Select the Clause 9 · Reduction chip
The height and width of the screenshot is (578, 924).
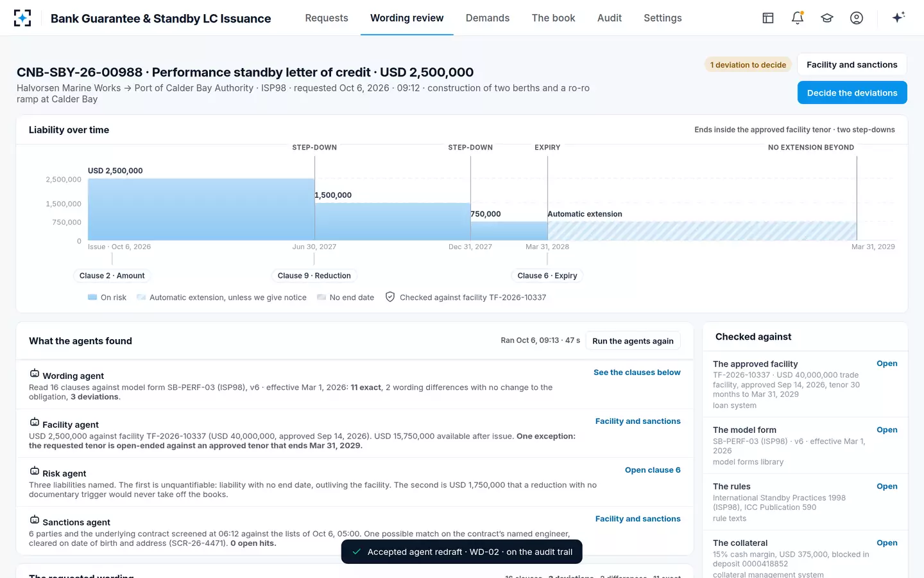314,276
